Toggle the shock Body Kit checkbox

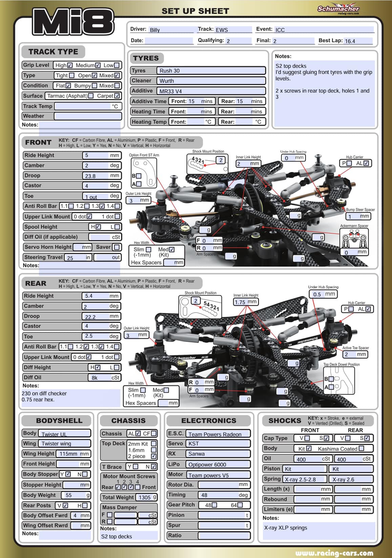coord(309,449)
